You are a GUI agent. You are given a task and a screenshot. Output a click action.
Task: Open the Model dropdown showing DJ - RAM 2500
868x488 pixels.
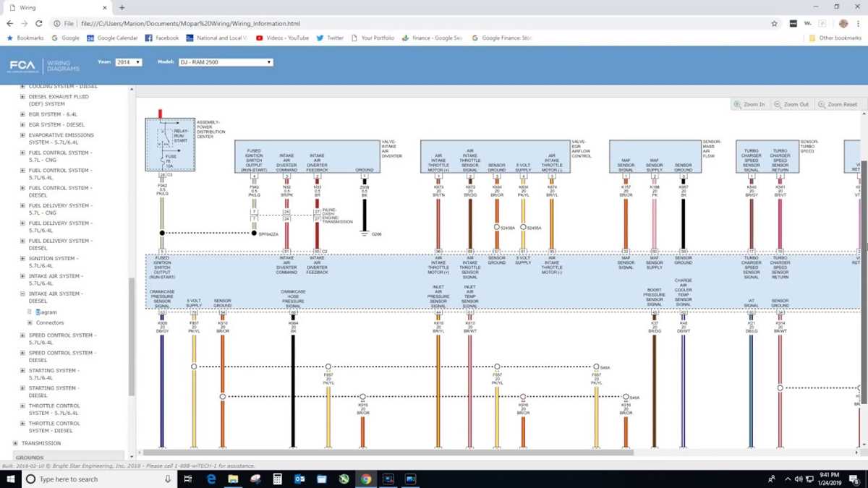click(x=226, y=62)
